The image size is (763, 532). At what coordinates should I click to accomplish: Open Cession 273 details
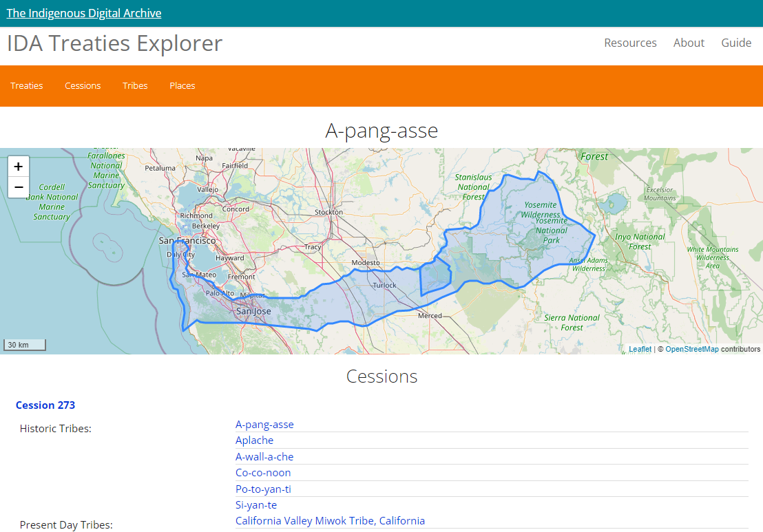pos(45,405)
